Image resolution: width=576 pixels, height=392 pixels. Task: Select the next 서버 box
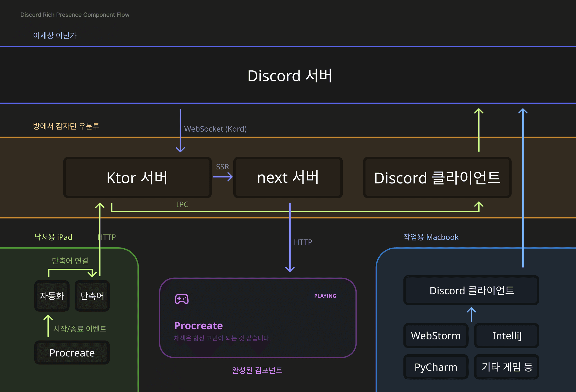288,177
